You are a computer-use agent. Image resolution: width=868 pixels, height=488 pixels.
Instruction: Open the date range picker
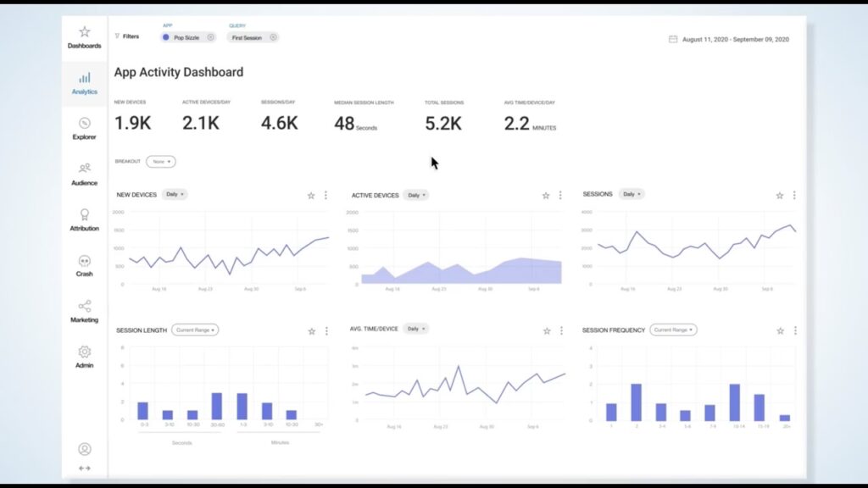729,39
